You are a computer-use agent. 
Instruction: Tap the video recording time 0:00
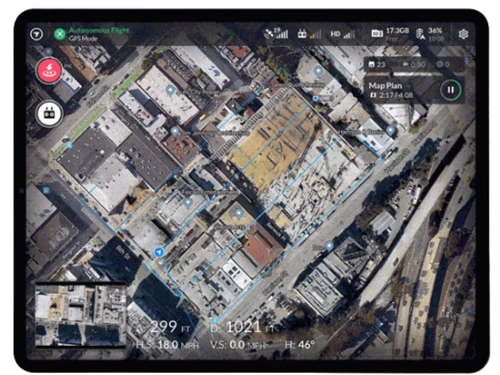pos(414,64)
